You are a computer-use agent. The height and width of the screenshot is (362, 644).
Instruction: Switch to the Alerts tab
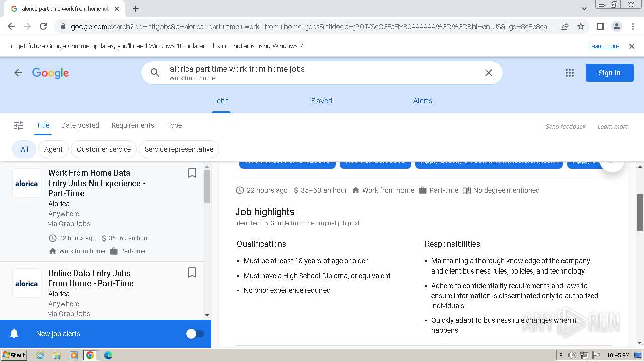[x=423, y=101]
